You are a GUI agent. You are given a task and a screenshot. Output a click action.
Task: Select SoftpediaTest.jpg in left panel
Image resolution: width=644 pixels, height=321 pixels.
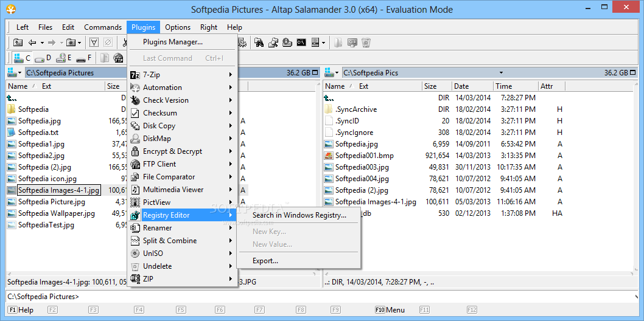[x=46, y=225]
